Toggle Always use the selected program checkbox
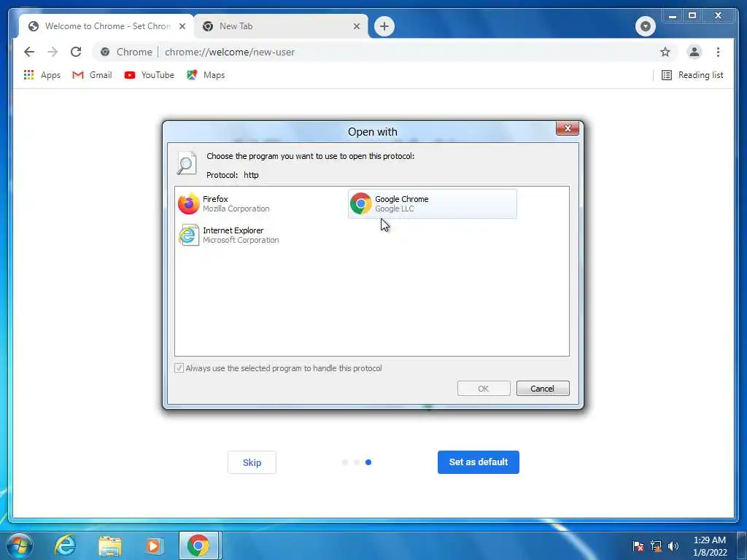The width and height of the screenshot is (747, 560). point(179,368)
